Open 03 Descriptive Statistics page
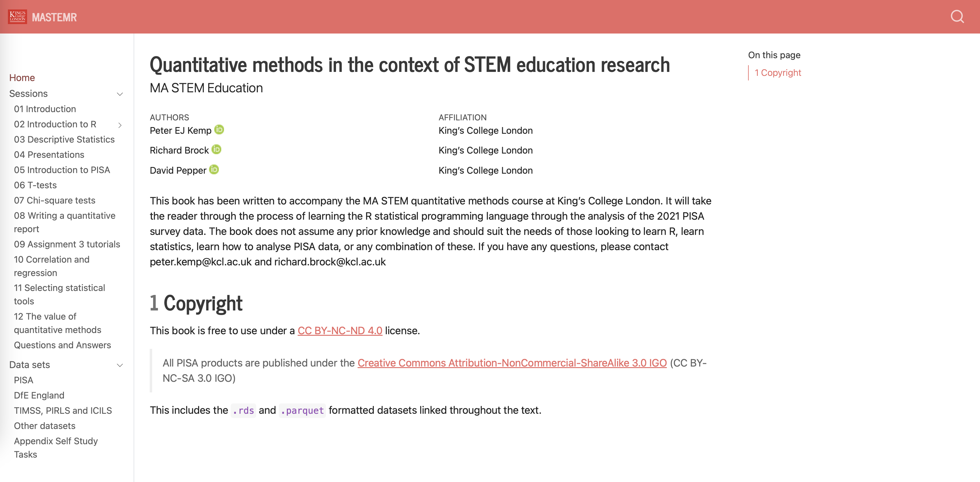This screenshot has width=980, height=482. (x=64, y=139)
